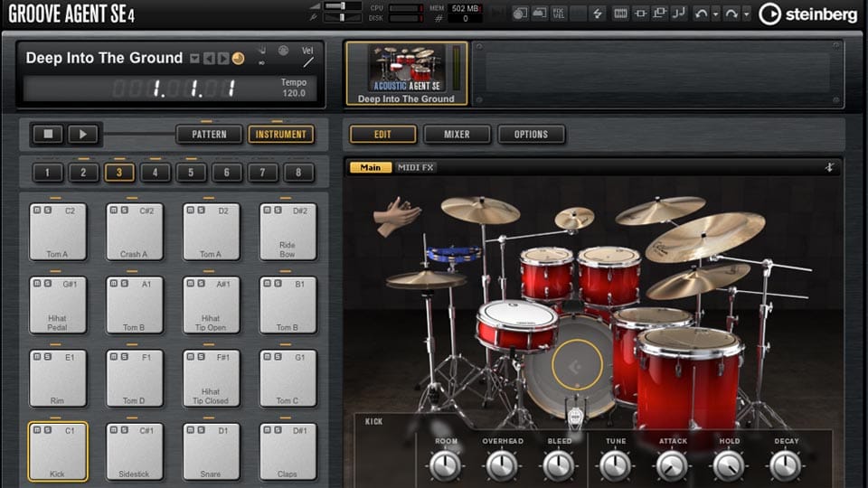The width and height of the screenshot is (868, 488).
Task: Trigger the E1 Rim pad
Action: tap(58, 379)
